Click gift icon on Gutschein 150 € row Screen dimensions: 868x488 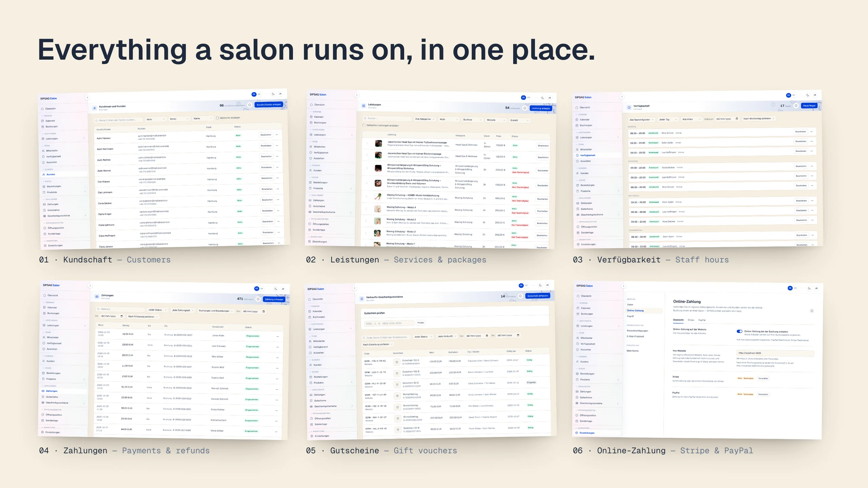tap(396, 362)
